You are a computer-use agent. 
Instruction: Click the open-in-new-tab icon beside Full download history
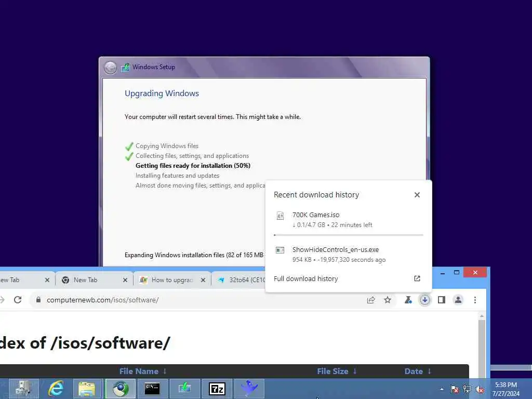[417, 278]
